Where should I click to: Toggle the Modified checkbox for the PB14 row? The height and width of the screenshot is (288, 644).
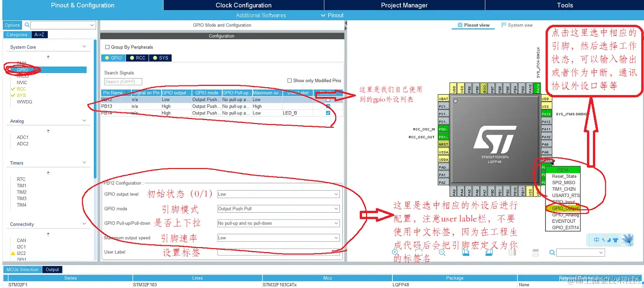328,113
